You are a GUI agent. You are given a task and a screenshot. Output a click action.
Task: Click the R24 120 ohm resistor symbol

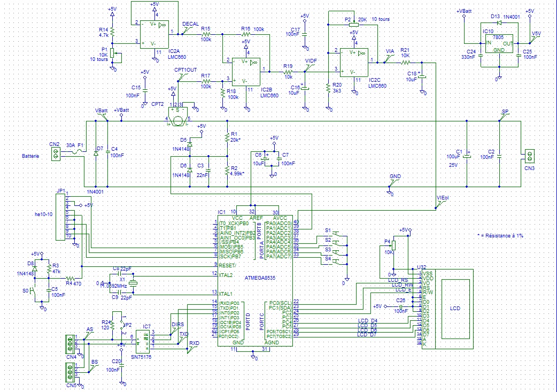tap(112, 325)
